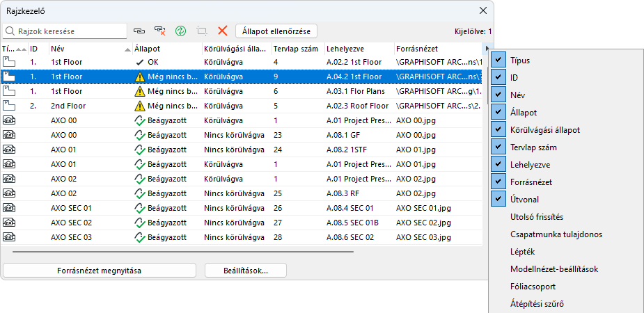Image resolution: width=644 pixels, height=313 pixels.
Task: Click checkmark icon next to OK status
Action: click(140, 63)
